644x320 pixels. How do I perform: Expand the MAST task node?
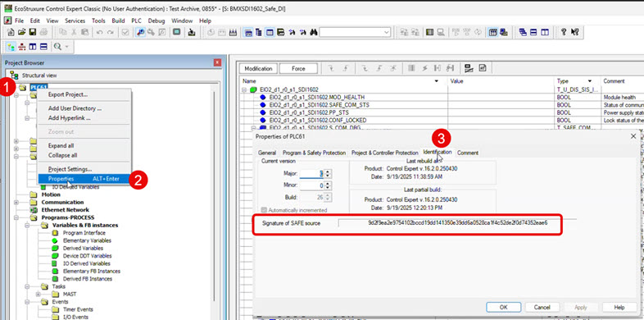pyautogui.click(x=38, y=294)
